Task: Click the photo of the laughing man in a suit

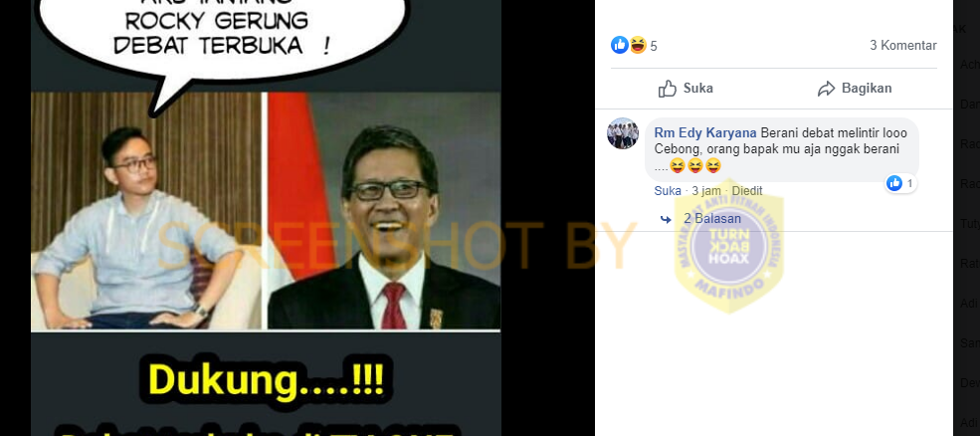Action: tap(384, 211)
